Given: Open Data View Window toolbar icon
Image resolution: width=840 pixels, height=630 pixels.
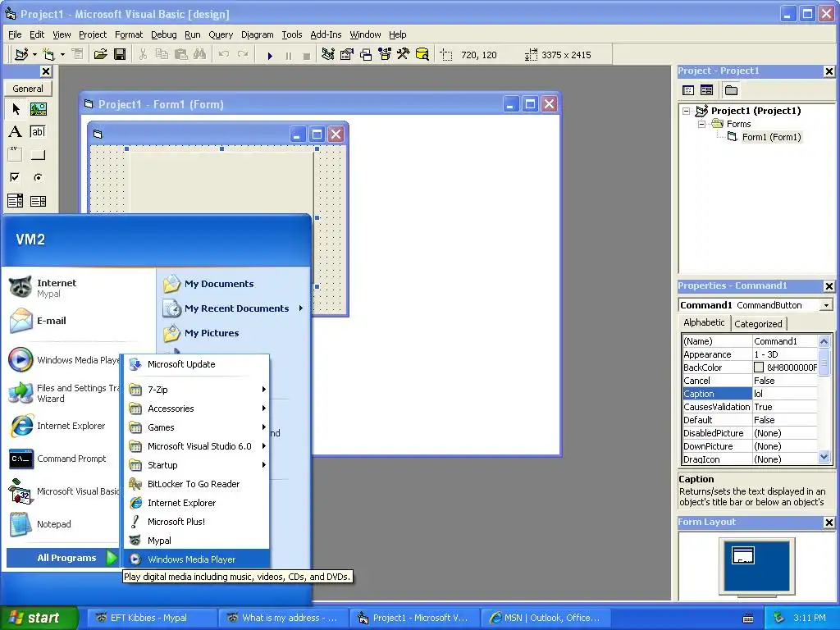Looking at the screenshot, I should (x=422, y=54).
